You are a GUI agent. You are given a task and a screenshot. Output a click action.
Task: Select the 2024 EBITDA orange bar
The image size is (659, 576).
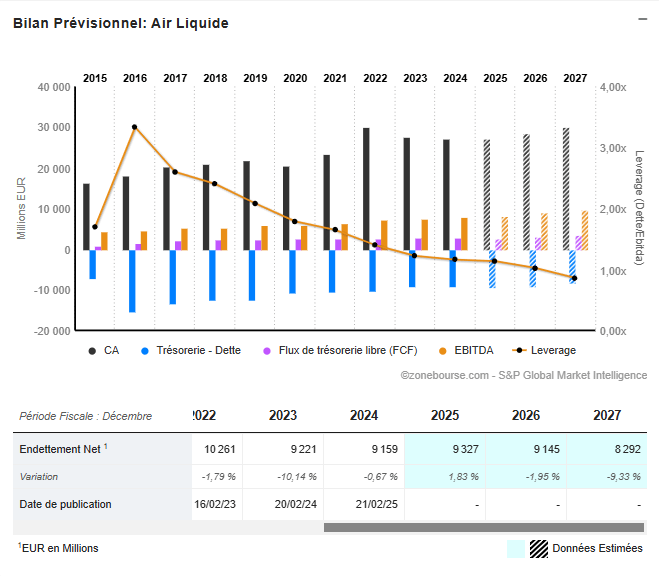click(x=464, y=234)
